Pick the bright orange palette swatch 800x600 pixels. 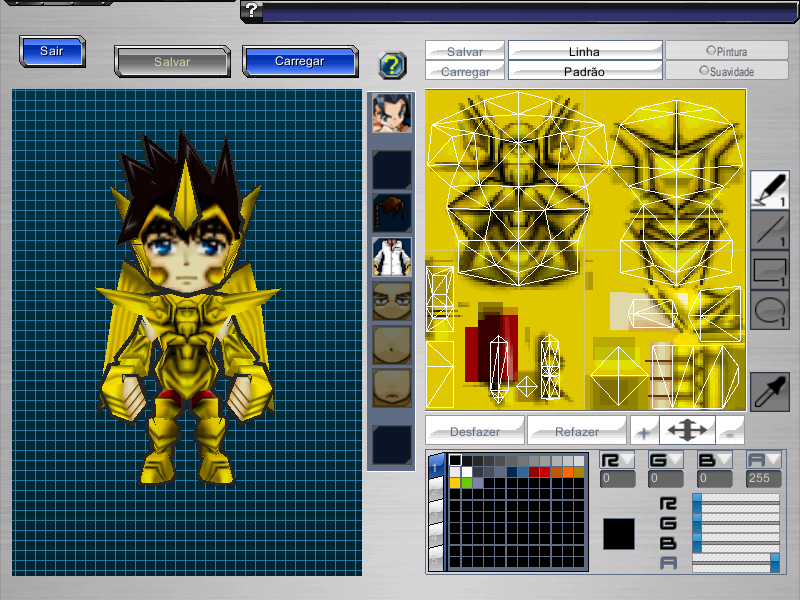(567, 472)
